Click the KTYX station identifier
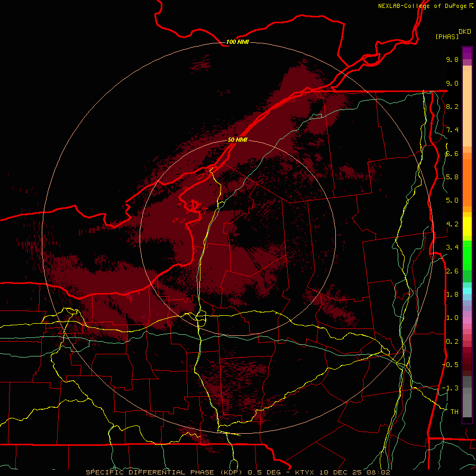This screenshot has height=476, width=476. [305, 472]
